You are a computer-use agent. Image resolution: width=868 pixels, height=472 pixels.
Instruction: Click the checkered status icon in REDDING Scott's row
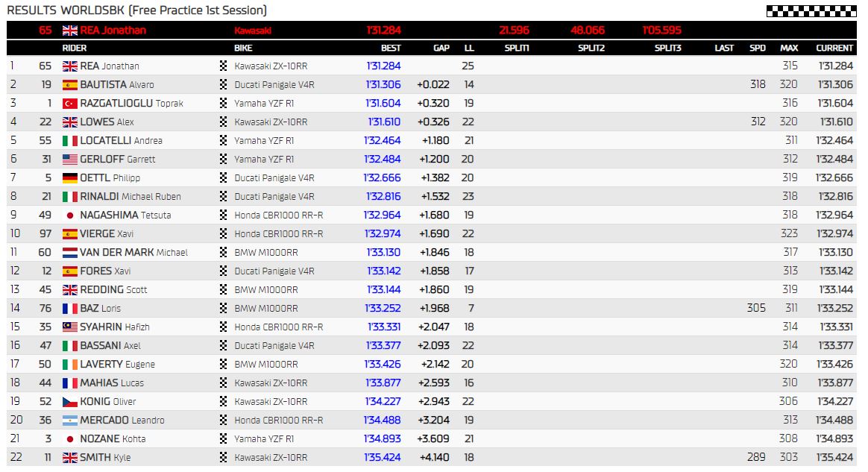223,289
